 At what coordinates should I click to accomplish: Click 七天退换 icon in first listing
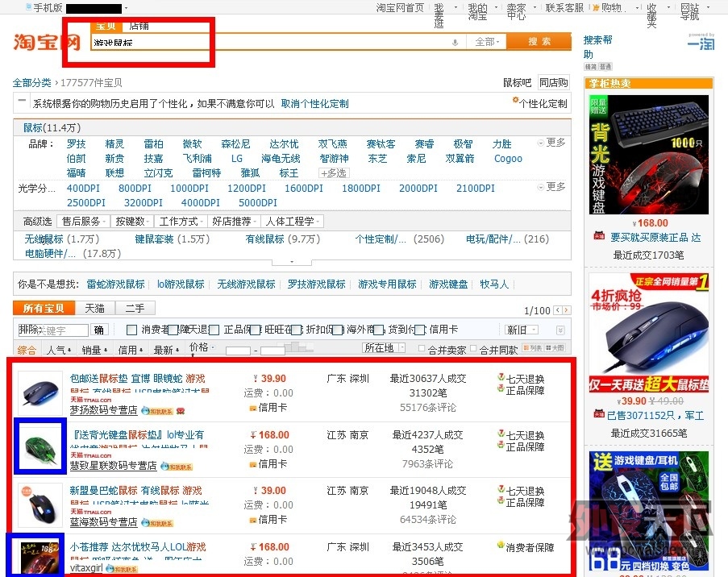click(501, 377)
